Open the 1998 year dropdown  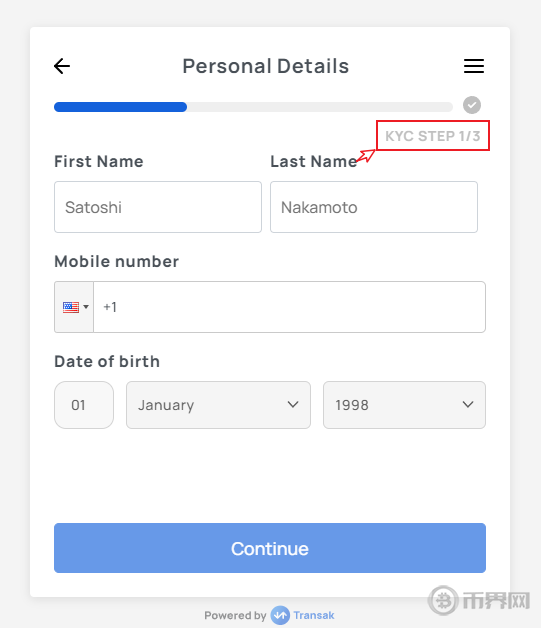(x=404, y=405)
